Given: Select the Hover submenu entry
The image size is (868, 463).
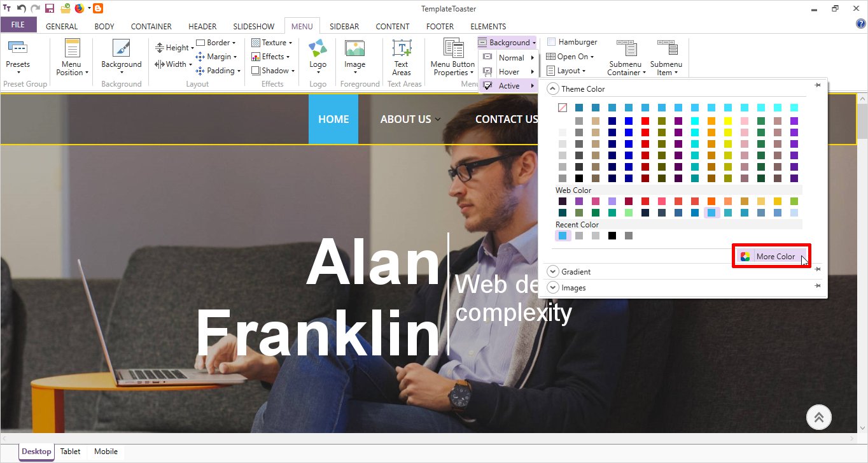Looking at the screenshot, I should 508,72.
